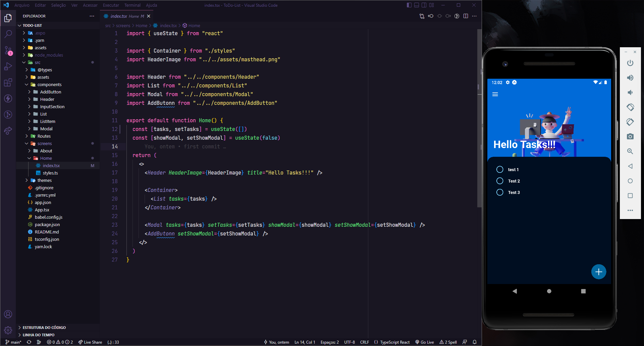
Task: Click Live Share in status bar
Action: click(90, 342)
